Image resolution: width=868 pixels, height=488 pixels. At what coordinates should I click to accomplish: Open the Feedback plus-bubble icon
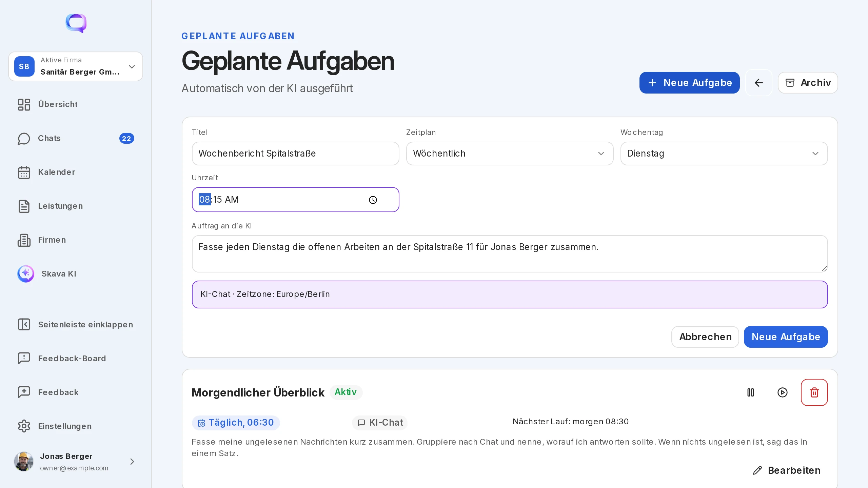(24, 392)
